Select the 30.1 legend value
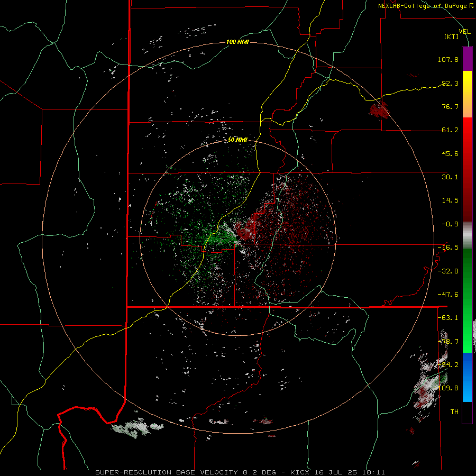476x476 pixels. (x=450, y=177)
